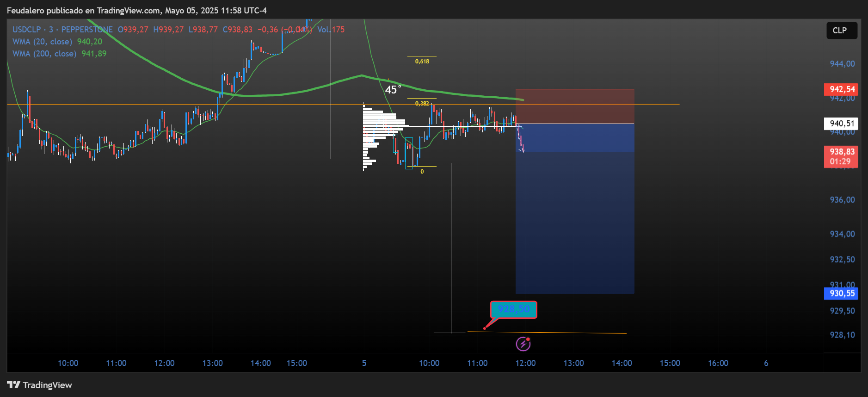Click the purple lightning bolt icon
The image size is (868, 397).
pos(523,344)
